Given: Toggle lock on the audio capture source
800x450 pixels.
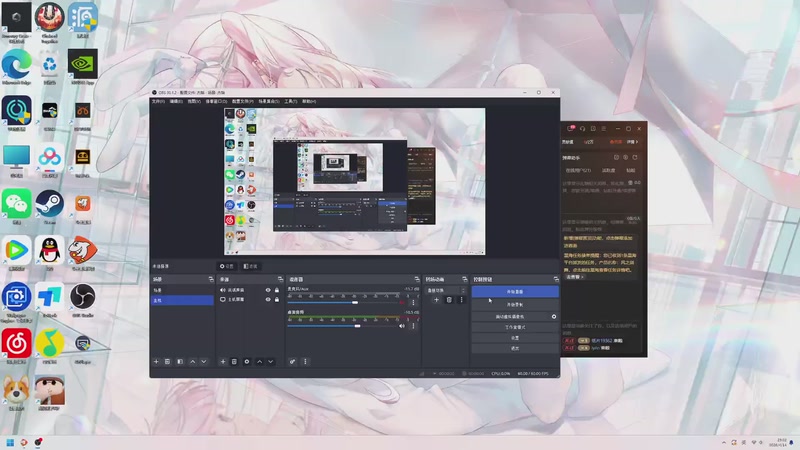Looking at the screenshot, I should click(277, 290).
